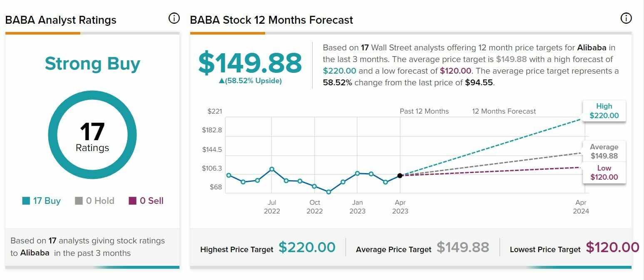
Task: Click the purple Sell legend square
Action: tap(132, 201)
